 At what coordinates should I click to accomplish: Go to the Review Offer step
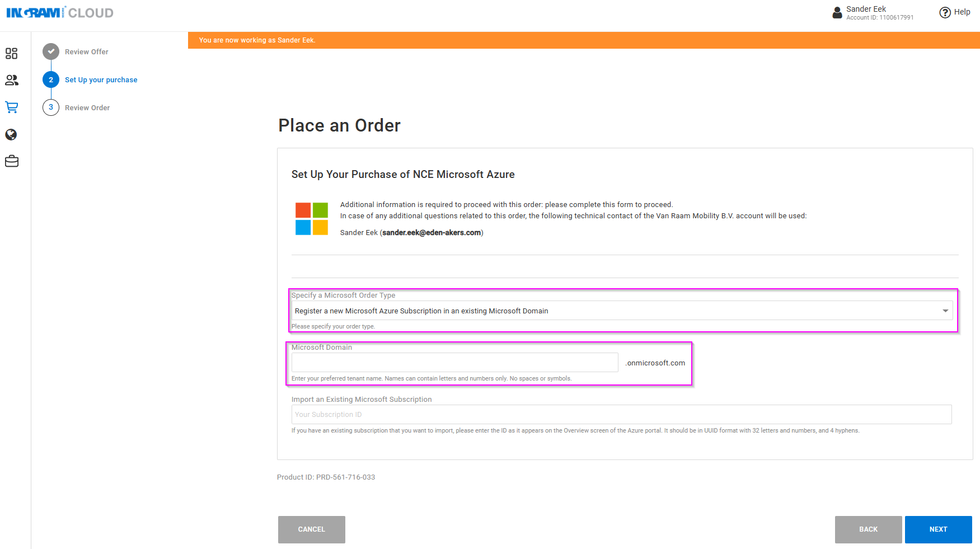click(87, 51)
